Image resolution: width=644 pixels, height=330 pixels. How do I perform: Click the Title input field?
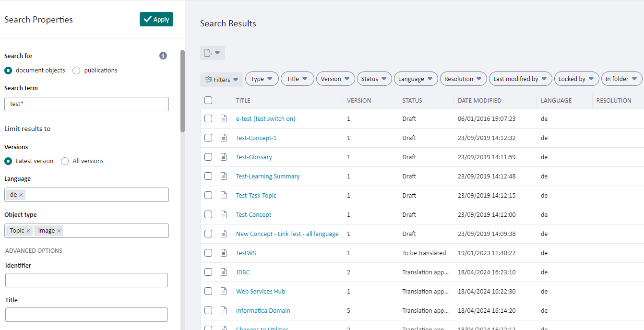[86, 315]
